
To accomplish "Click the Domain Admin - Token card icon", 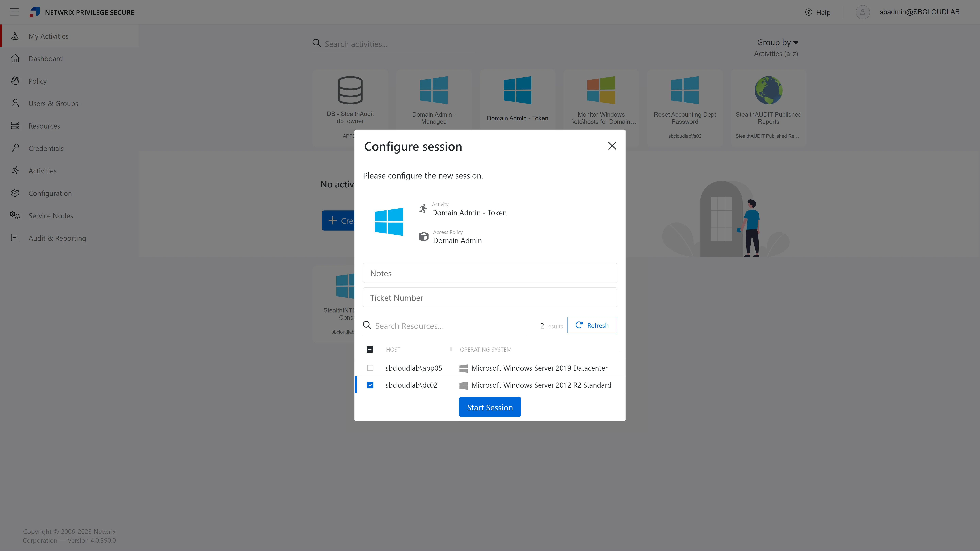I will 517,90.
